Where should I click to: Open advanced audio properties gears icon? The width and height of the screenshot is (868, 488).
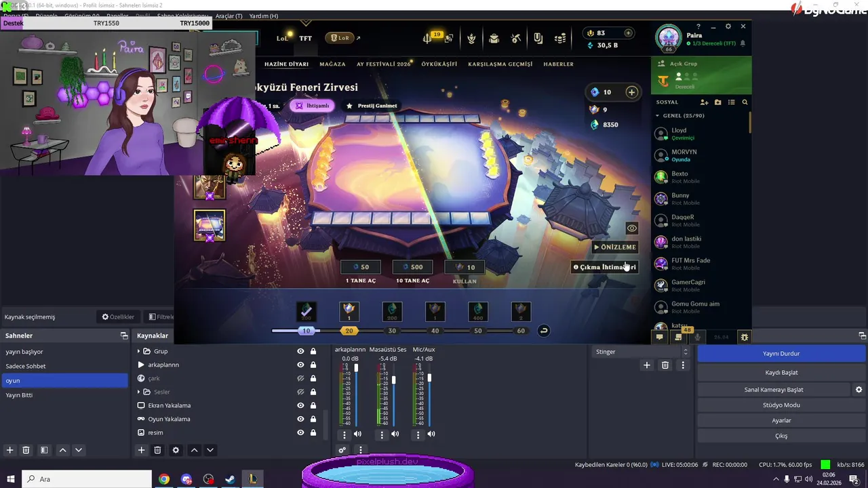coord(342,450)
